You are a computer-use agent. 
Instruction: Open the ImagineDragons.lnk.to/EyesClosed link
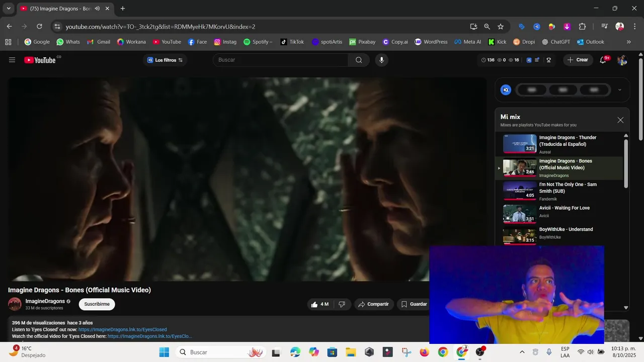[x=122, y=329]
